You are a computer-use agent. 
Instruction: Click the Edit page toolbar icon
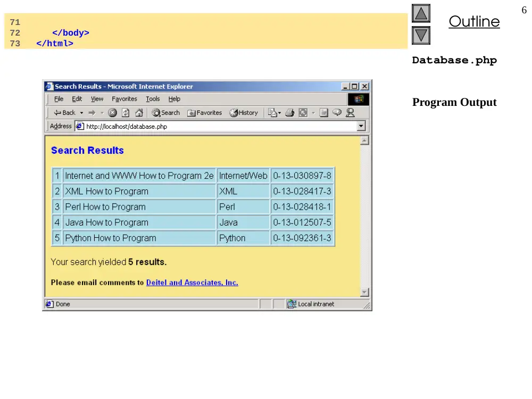[x=303, y=113]
